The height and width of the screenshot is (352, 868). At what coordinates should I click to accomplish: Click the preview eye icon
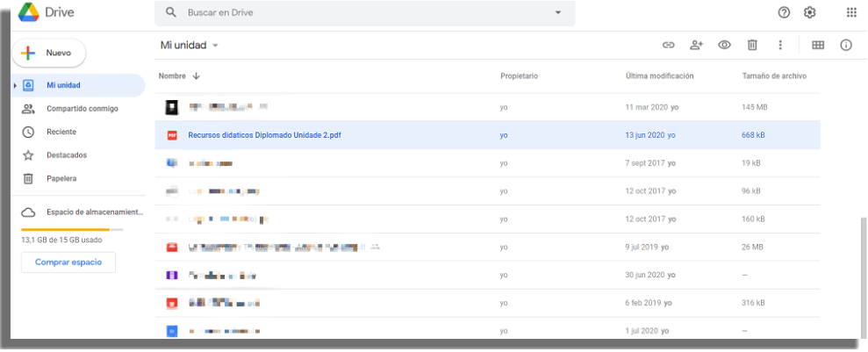[x=725, y=46]
